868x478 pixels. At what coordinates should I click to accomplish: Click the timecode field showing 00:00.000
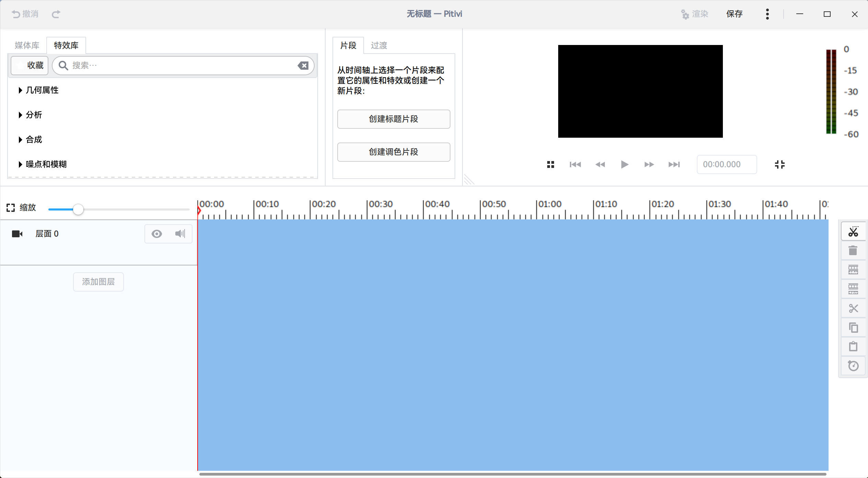click(x=727, y=164)
